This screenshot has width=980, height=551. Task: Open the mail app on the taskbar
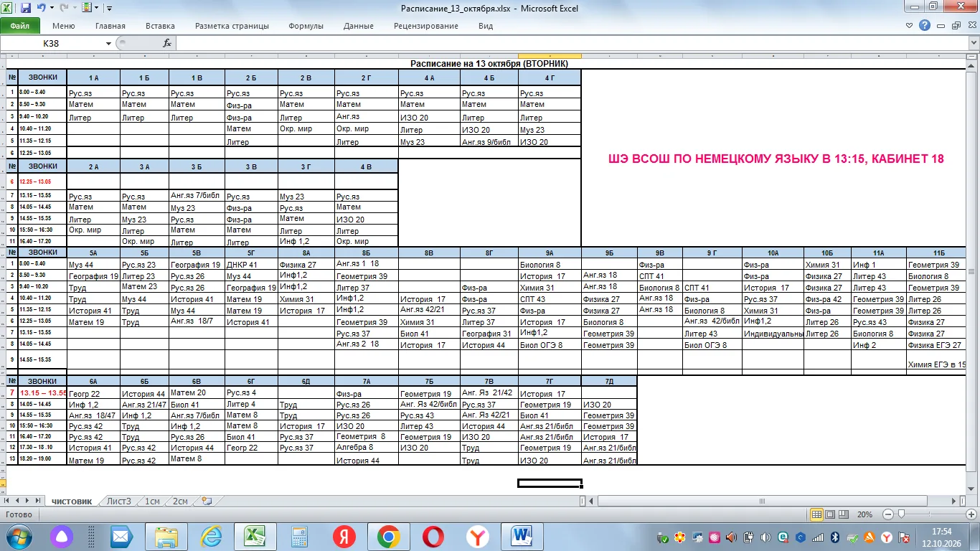[121, 537]
